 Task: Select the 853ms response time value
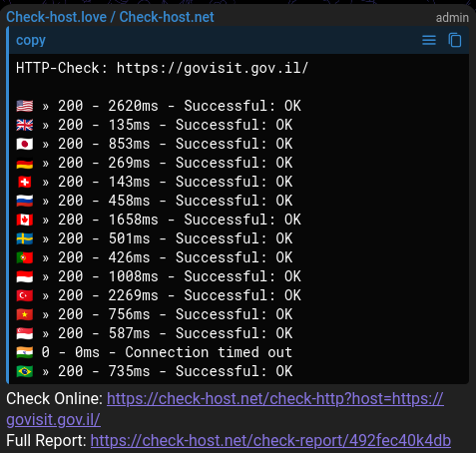coord(129,144)
